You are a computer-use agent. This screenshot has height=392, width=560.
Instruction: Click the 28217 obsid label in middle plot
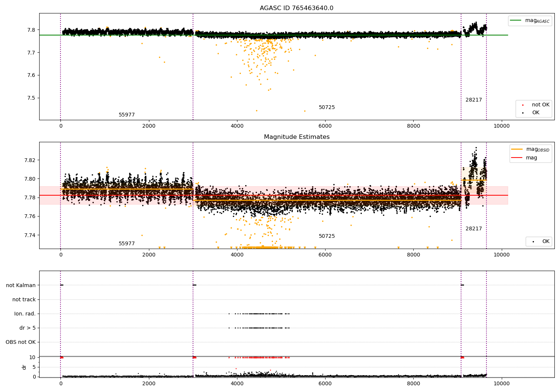tap(474, 229)
